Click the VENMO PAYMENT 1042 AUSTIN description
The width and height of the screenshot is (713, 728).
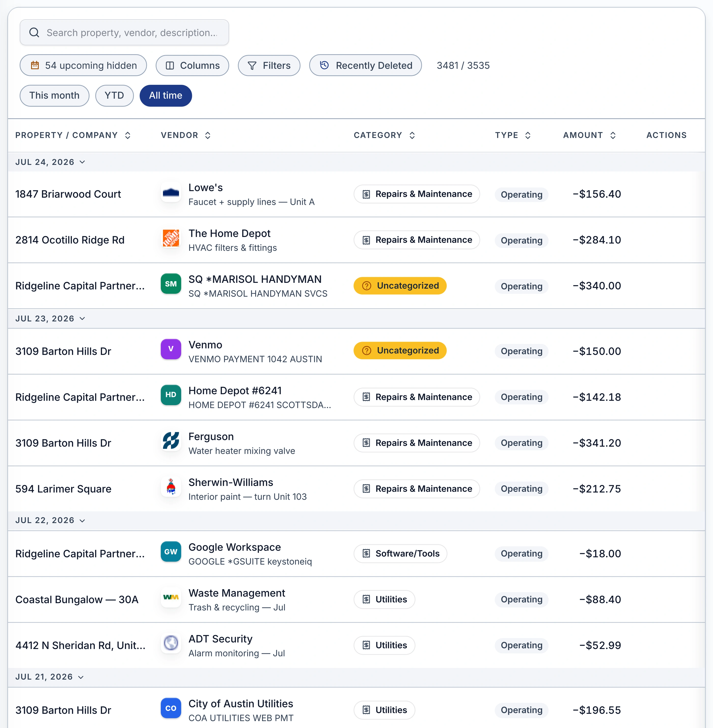coord(255,359)
